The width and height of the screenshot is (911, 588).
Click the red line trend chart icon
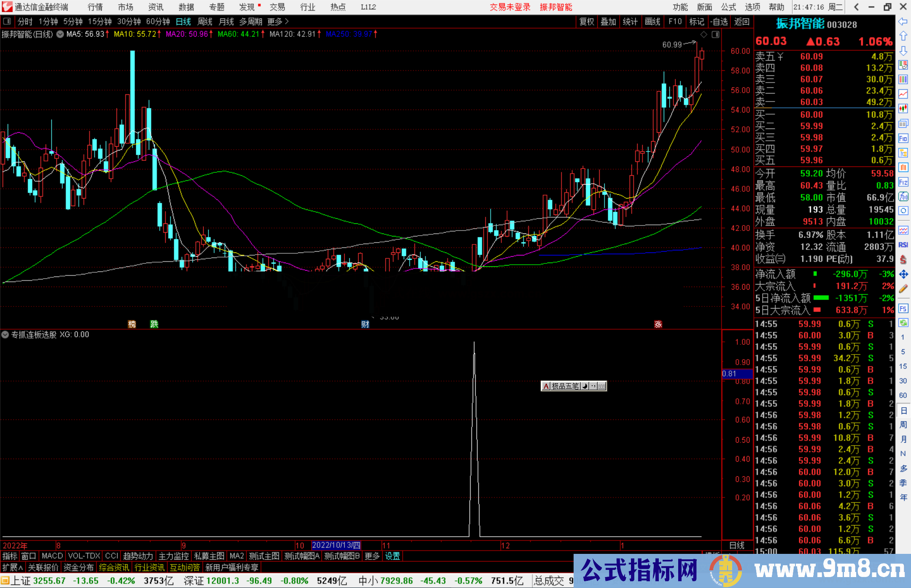click(903, 94)
